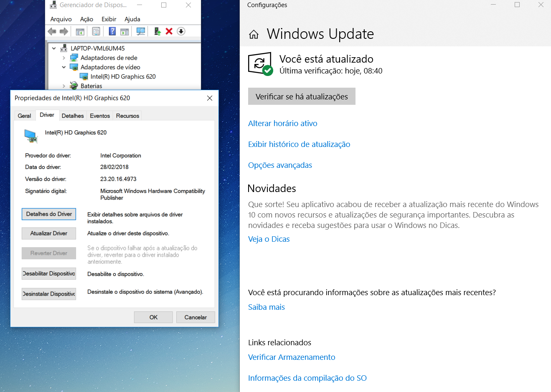This screenshot has height=392, width=551.
Task: Click the Back arrow in Device Manager toolbar
Action: (x=52, y=31)
